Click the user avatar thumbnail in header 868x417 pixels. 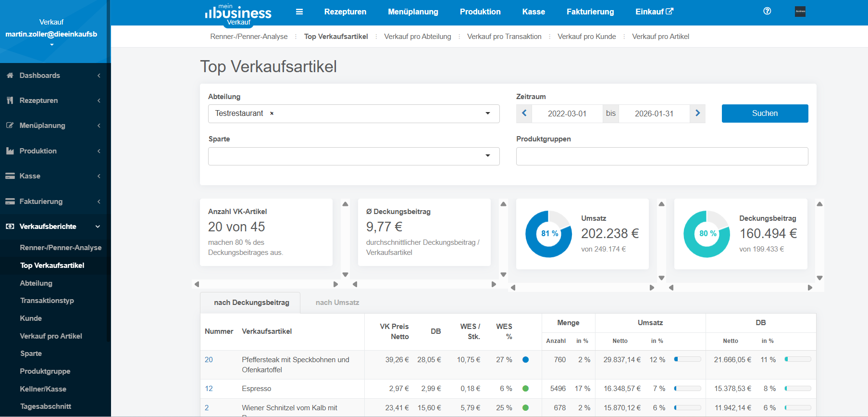(x=800, y=12)
